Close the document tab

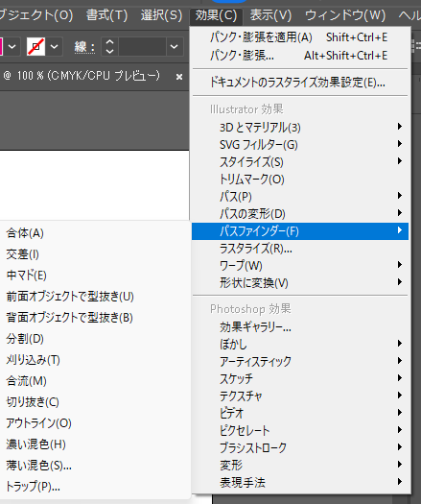pyautogui.click(x=179, y=77)
